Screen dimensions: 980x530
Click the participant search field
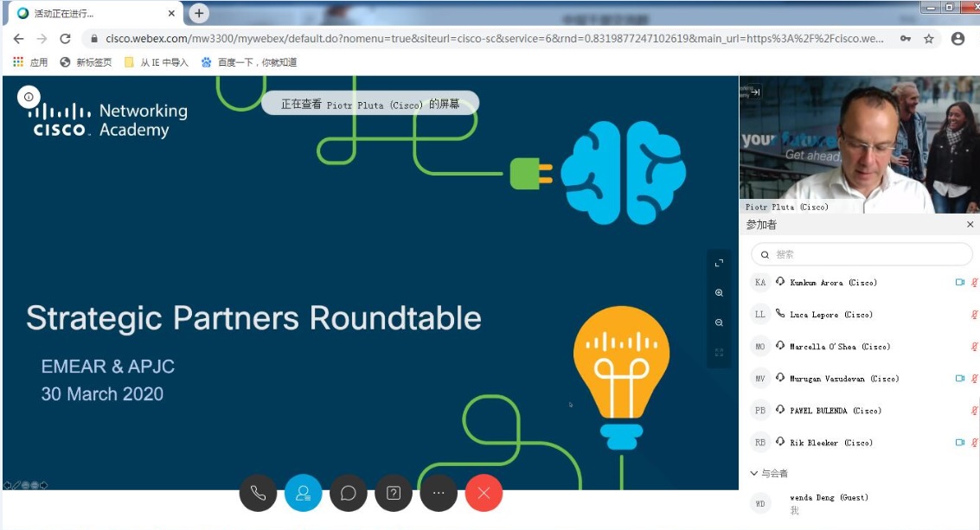tap(862, 254)
